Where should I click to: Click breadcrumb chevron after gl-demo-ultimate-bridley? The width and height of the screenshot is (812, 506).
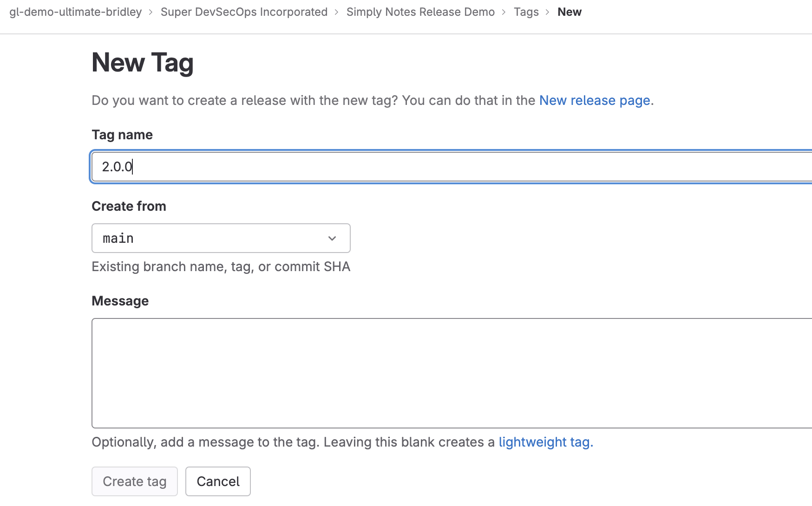pos(151,12)
